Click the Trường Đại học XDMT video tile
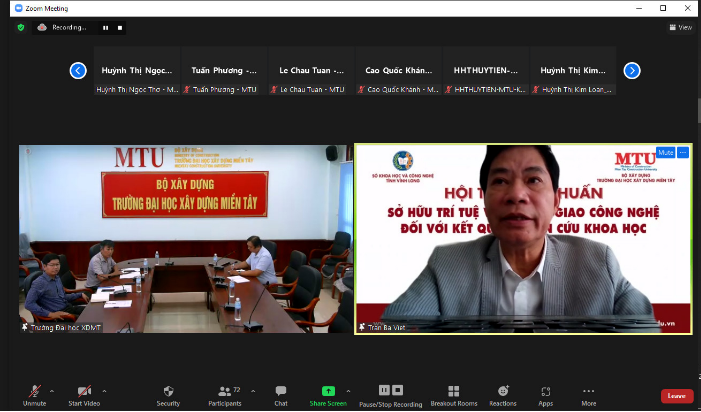The height and width of the screenshot is (412, 701). tap(186, 239)
